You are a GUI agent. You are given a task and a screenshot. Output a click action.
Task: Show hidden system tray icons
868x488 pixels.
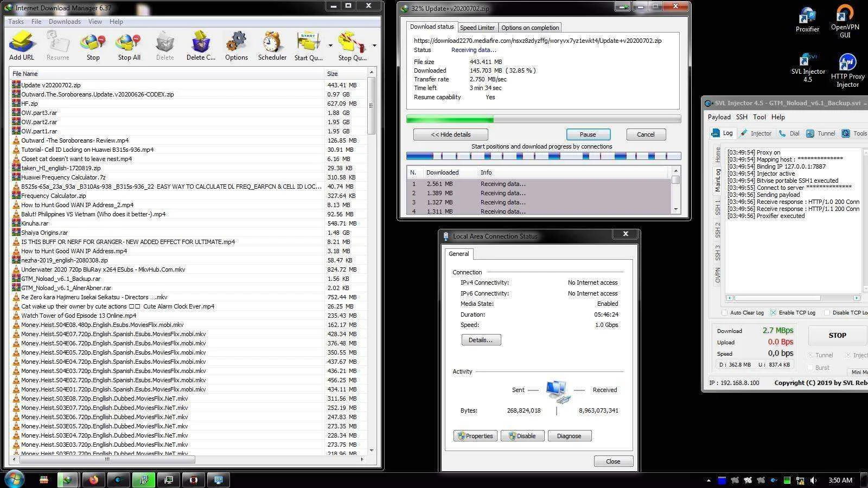click(709, 480)
